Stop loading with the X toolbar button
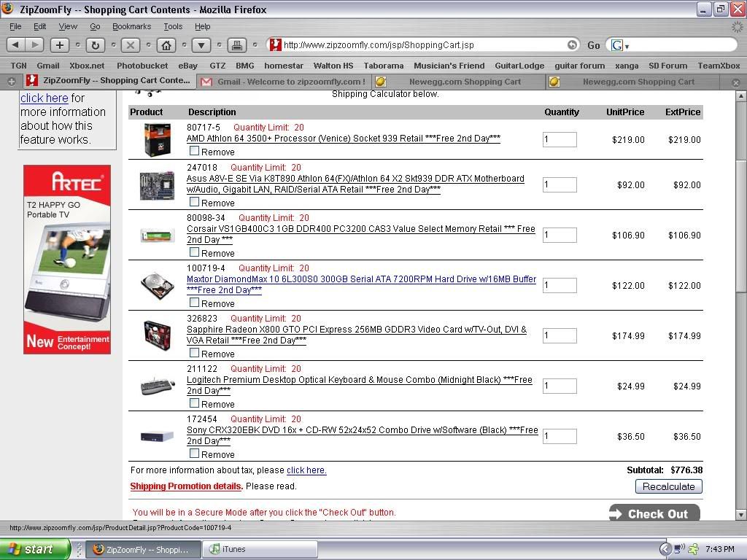The image size is (747, 560). pos(130,45)
